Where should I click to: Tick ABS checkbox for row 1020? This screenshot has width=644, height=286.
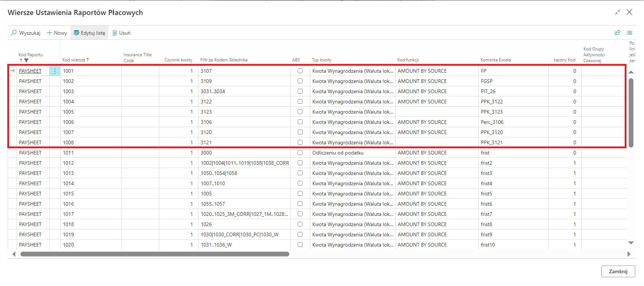[x=300, y=245]
